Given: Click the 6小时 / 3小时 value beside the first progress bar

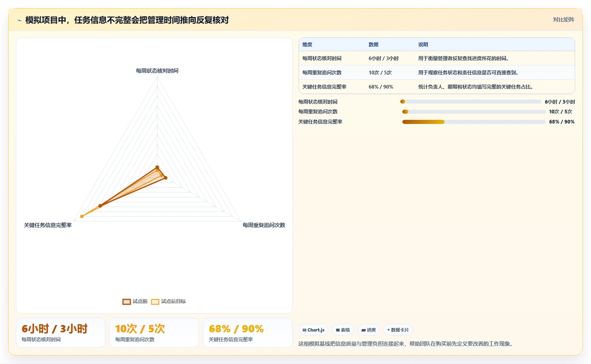Looking at the screenshot, I should click(x=560, y=102).
